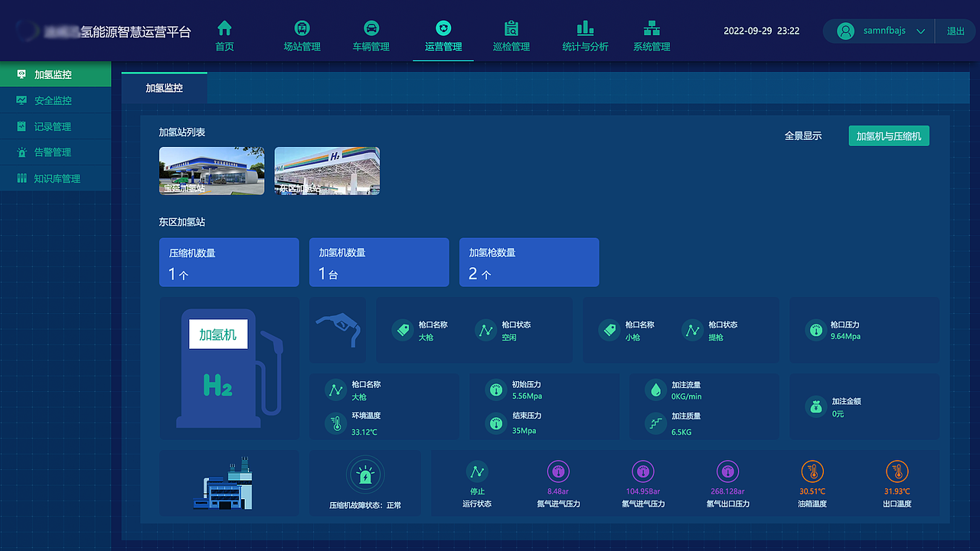Select the 运营管理 operations icon

click(x=443, y=28)
